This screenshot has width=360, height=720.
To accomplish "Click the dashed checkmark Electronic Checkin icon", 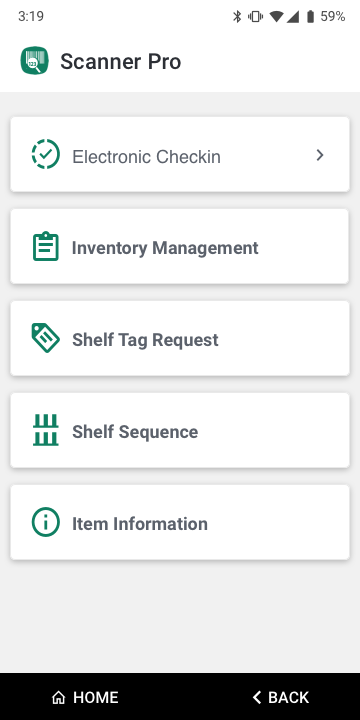I will point(45,154).
